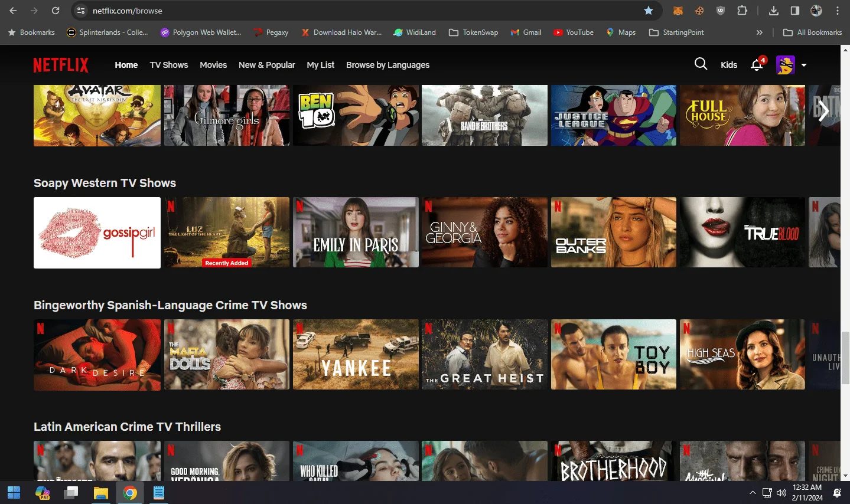Open Chrome downloads
This screenshot has height=504, width=850.
point(774,11)
